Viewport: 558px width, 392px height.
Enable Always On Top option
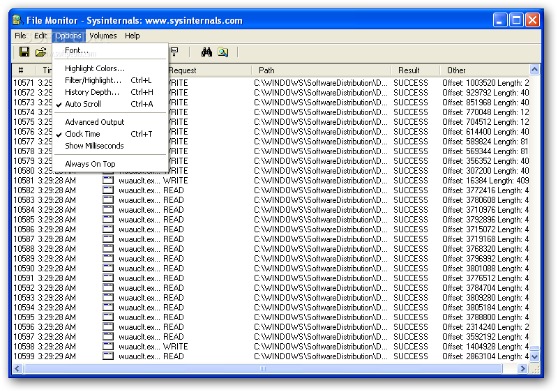coord(110,164)
